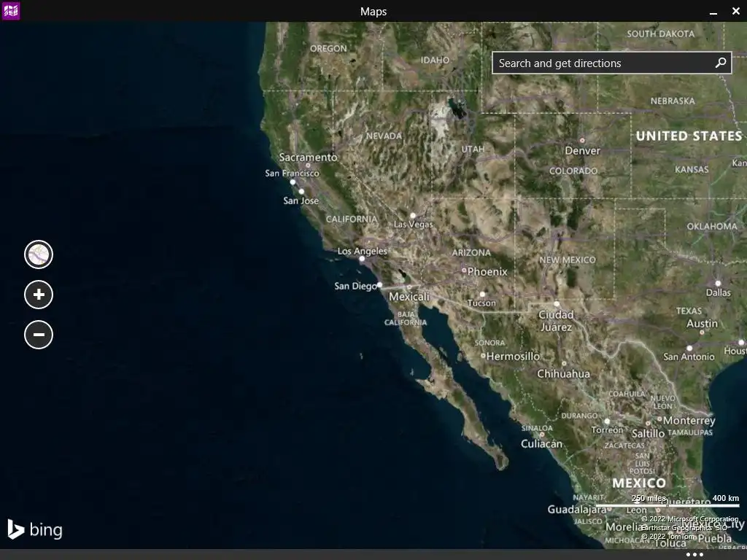The image size is (747, 560).
Task: Click the SONORA state label
Action: point(489,343)
